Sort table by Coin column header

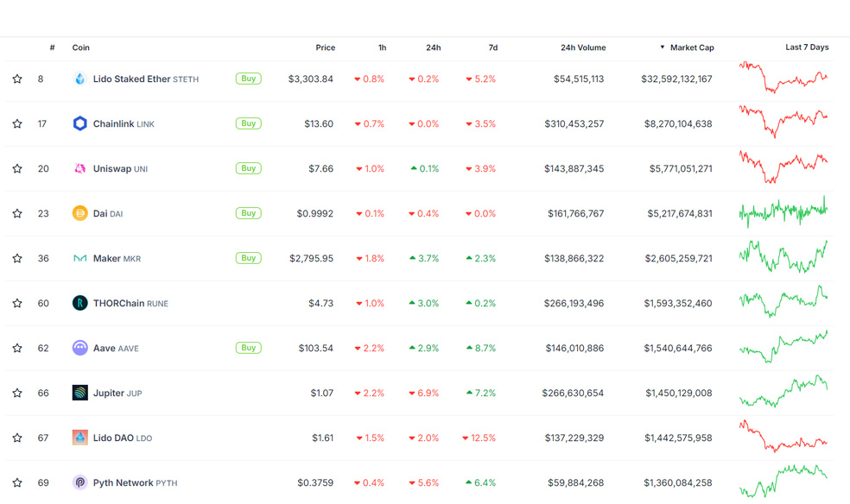tap(81, 47)
